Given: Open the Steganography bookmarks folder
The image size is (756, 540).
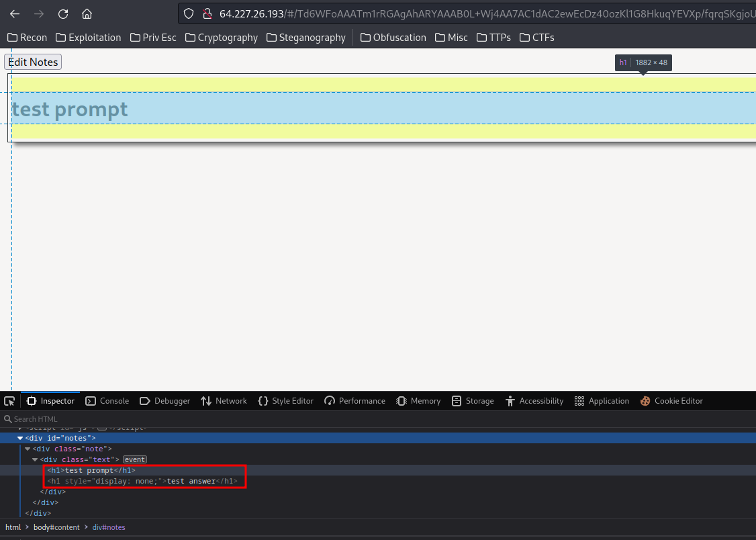Looking at the screenshot, I should coord(306,38).
